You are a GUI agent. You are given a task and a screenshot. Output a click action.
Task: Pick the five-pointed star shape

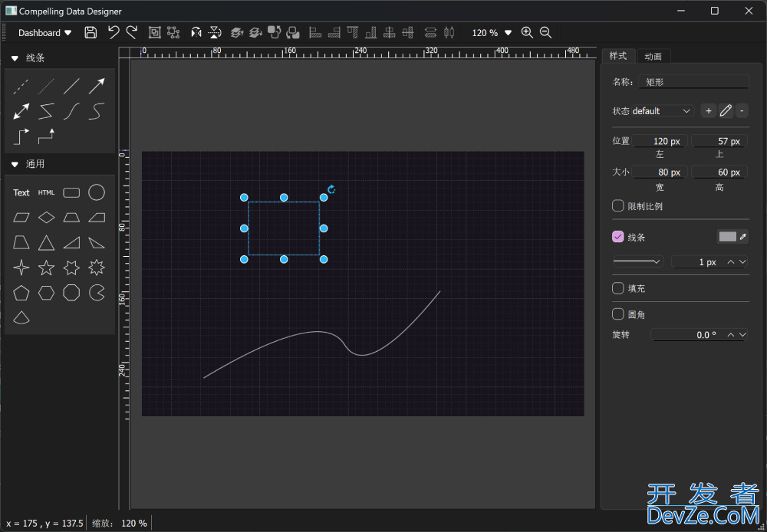pyautogui.click(x=47, y=268)
